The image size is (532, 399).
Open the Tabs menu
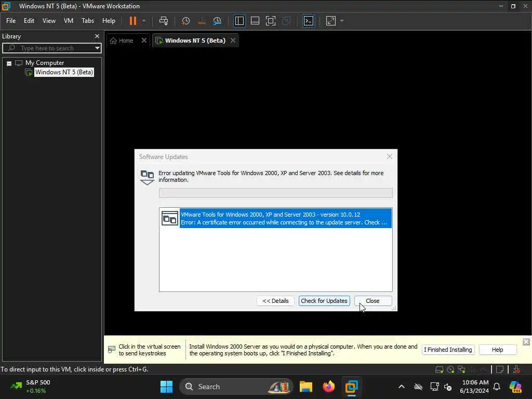click(87, 21)
